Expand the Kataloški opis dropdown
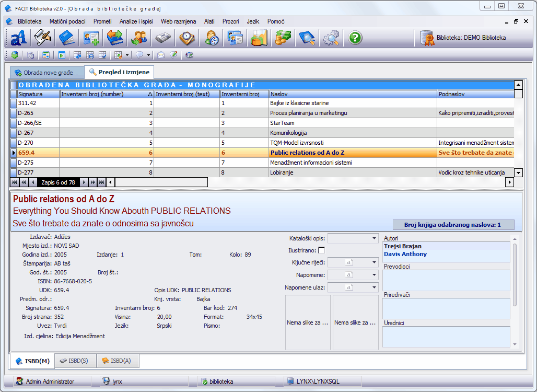This screenshot has width=537, height=392. point(374,238)
